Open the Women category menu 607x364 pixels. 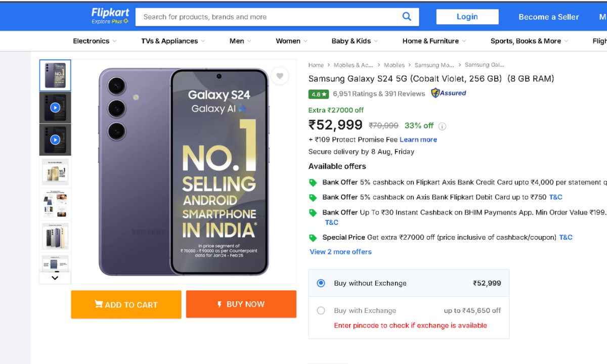click(291, 41)
